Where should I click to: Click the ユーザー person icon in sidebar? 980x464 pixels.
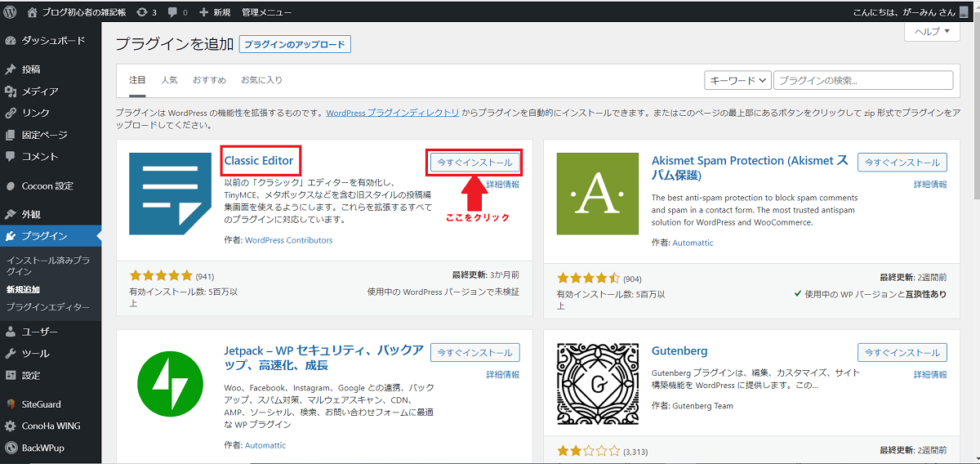[x=11, y=332]
